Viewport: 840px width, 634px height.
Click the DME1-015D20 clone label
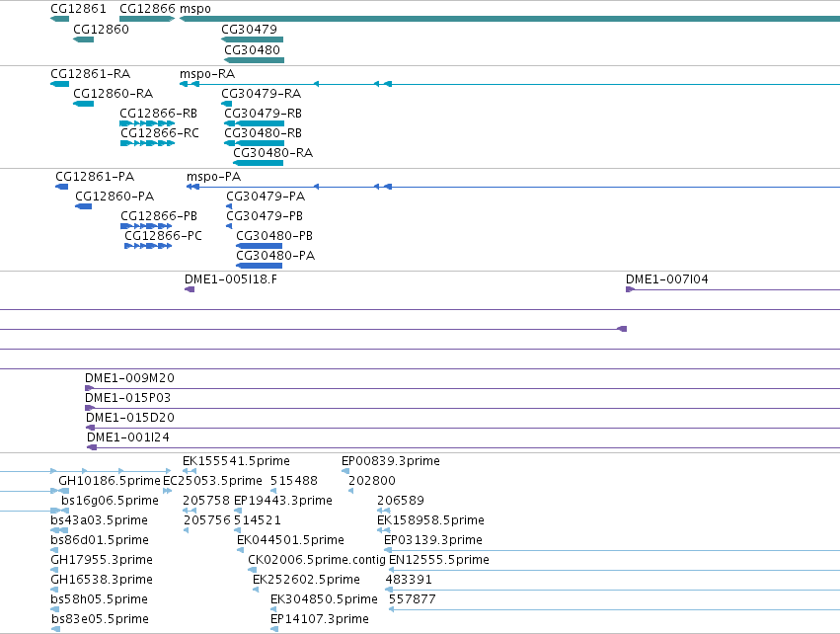tap(130, 418)
